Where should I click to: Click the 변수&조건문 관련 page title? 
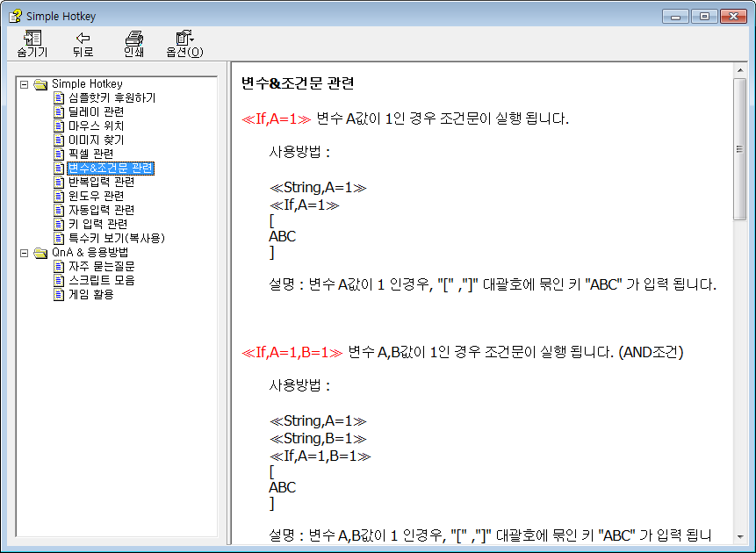[298, 83]
